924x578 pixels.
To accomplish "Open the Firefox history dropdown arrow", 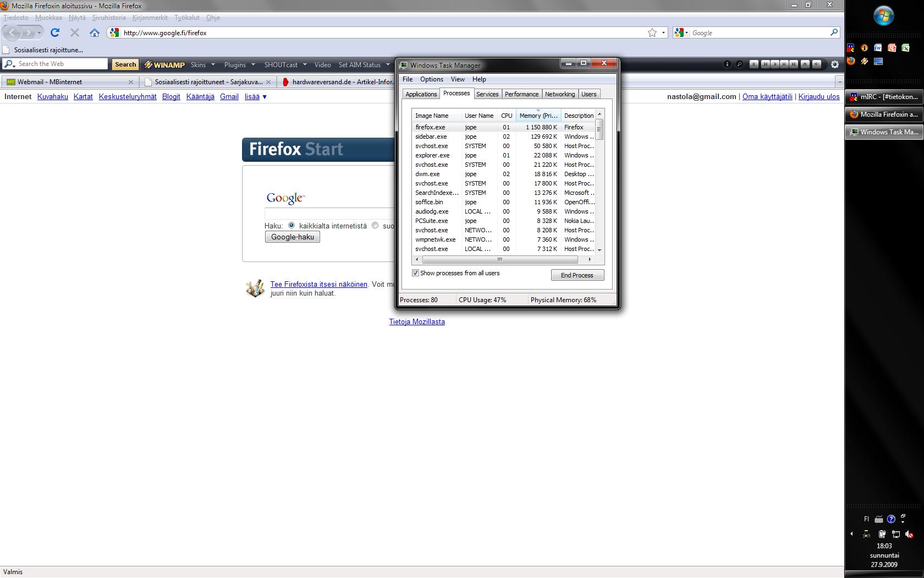I will pyautogui.click(x=39, y=33).
